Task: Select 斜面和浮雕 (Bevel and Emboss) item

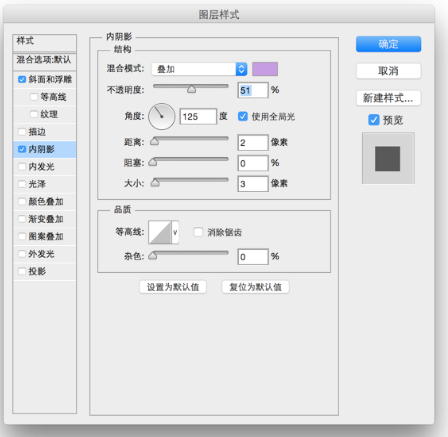Action: 45,79
